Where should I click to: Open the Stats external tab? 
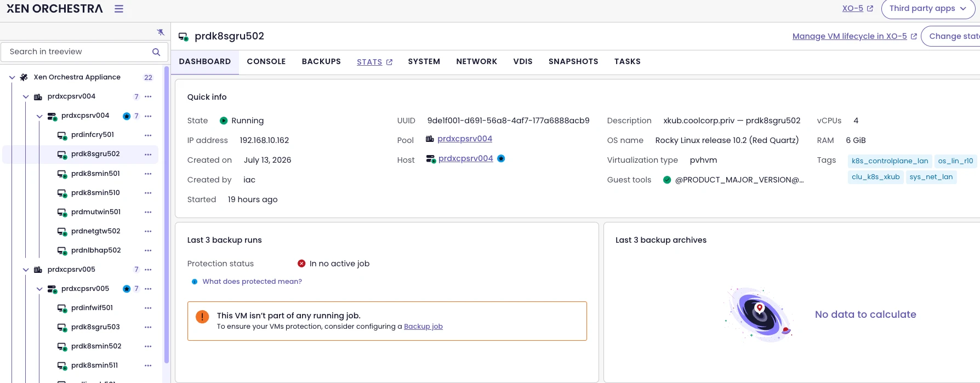pyautogui.click(x=374, y=62)
